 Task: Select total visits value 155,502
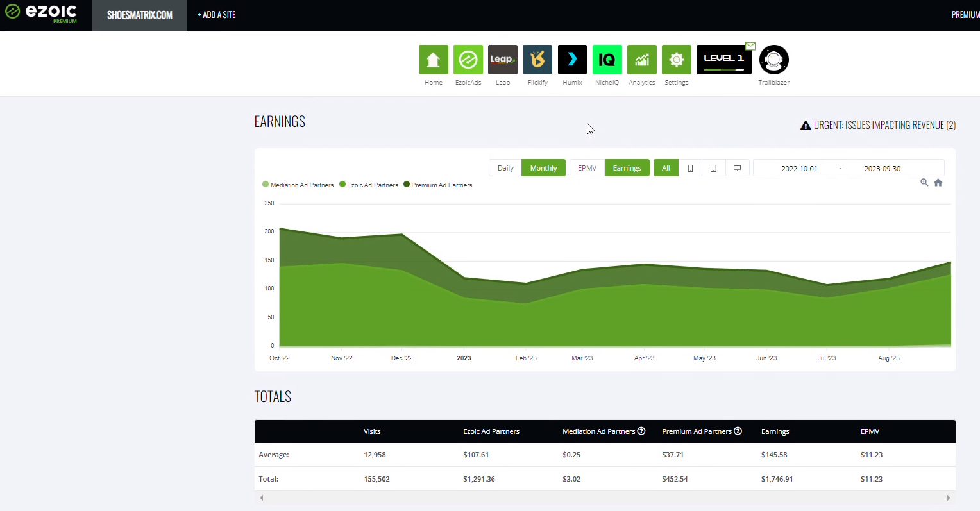coord(376,479)
